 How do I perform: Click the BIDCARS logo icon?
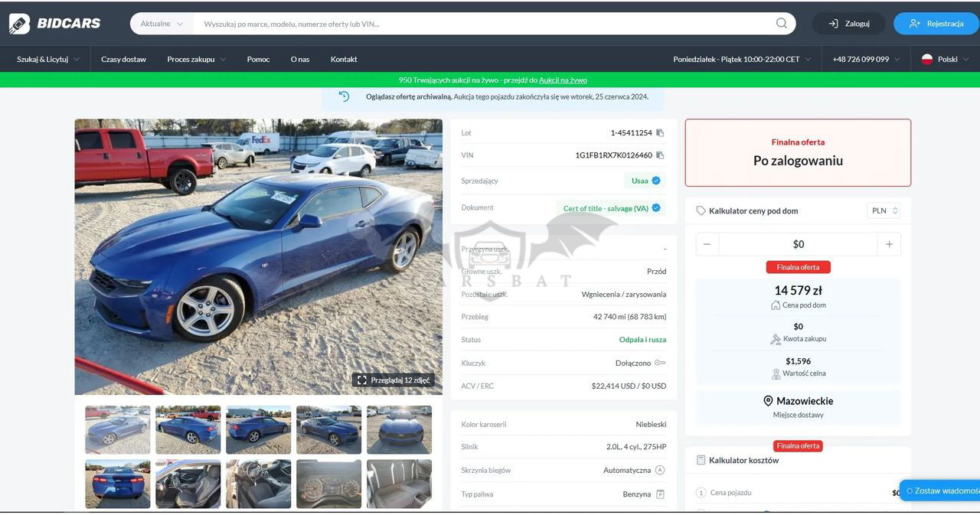point(20,24)
